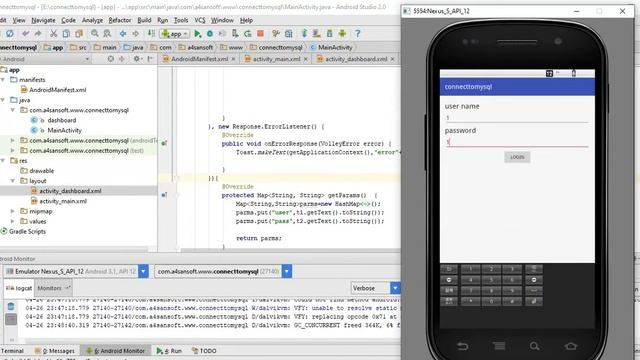Screen dimensions: 640x360
Task: Open the Emulator Nexus_S_API_12 device dropdown
Action: (143, 271)
